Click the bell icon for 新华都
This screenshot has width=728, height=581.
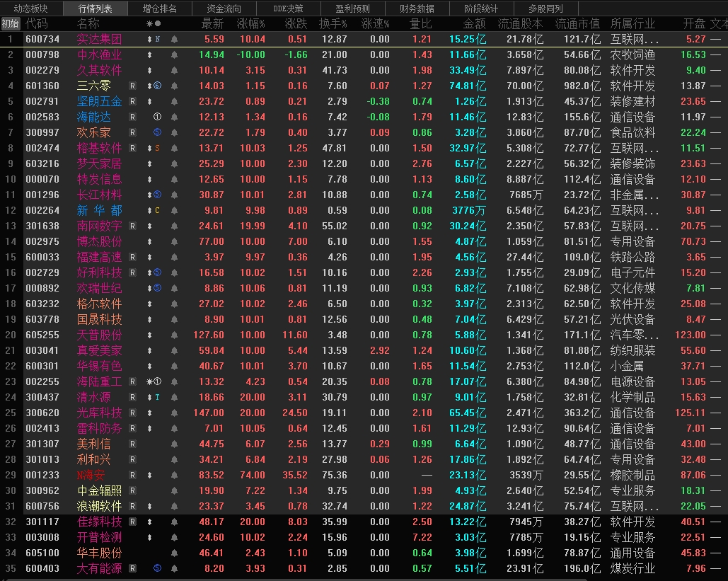pyautogui.click(x=174, y=210)
